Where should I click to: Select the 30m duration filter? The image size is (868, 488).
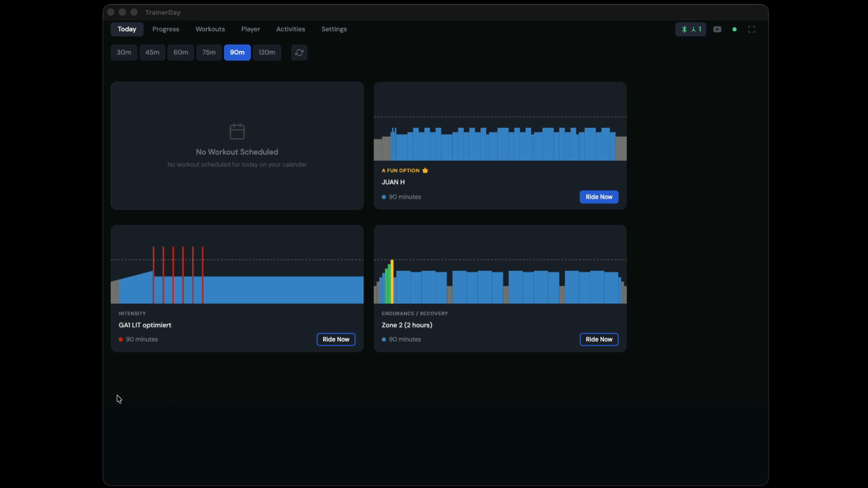tap(124, 52)
